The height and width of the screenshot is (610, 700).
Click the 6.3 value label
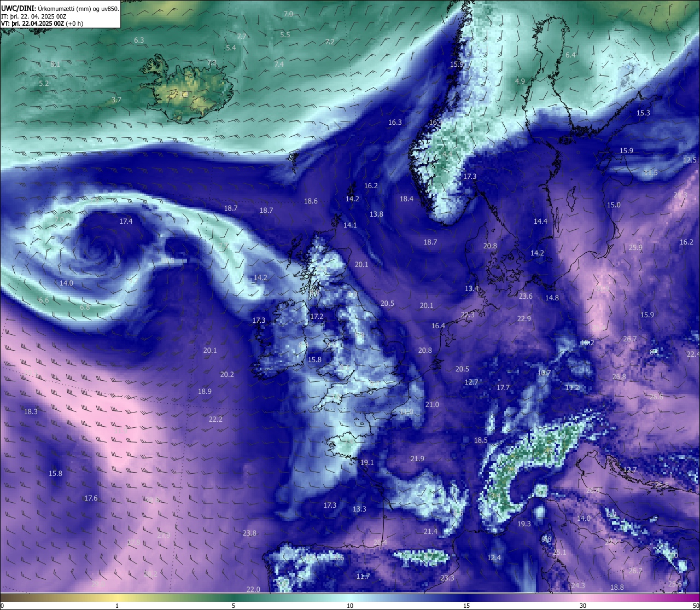pyautogui.click(x=139, y=40)
